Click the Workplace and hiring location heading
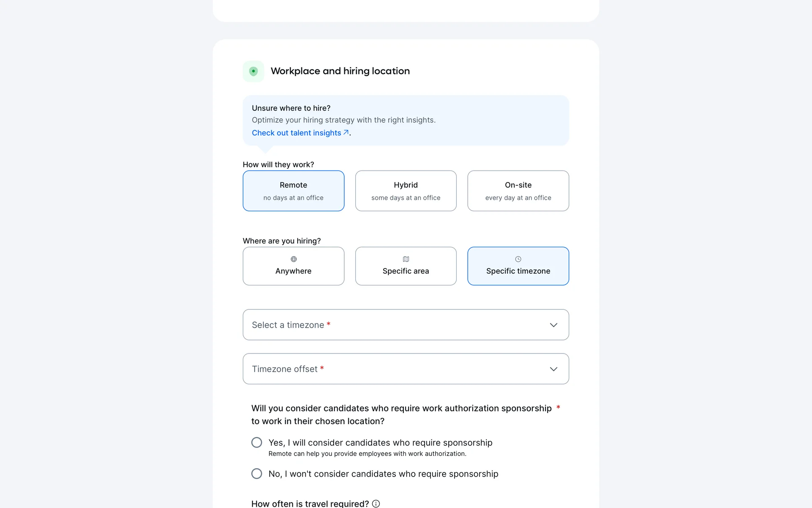Viewport: 812px width, 508px height. click(340, 71)
